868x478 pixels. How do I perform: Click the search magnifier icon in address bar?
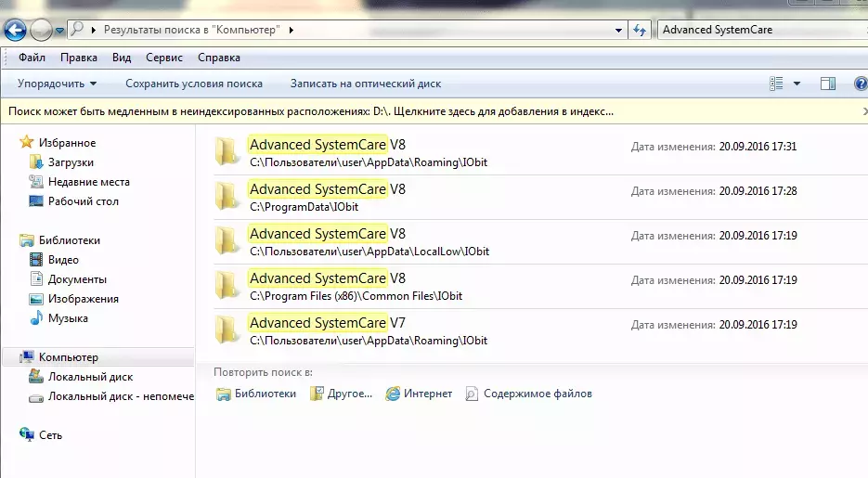pyautogui.click(x=77, y=28)
